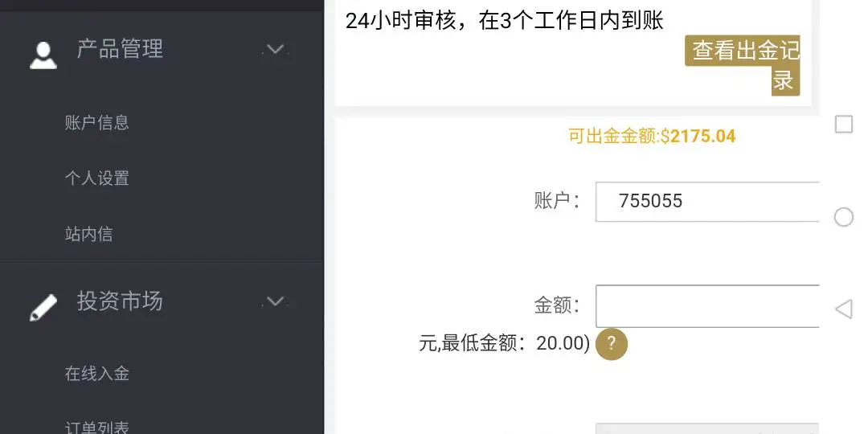Tap the Android recent apps square
Viewport: 868px width, 434px height.
click(x=843, y=125)
